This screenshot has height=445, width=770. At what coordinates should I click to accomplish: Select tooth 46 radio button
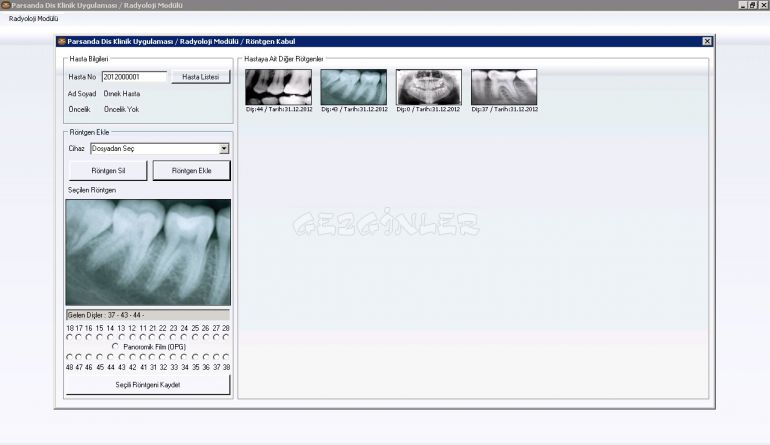tap(88, 357)
